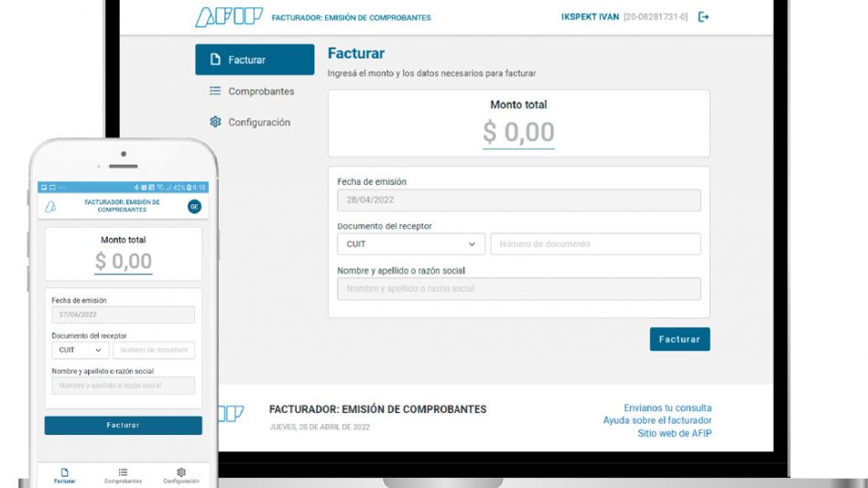Tap the GE user avatar on phone
Screen dimensions: 868x488
point(194,206)
